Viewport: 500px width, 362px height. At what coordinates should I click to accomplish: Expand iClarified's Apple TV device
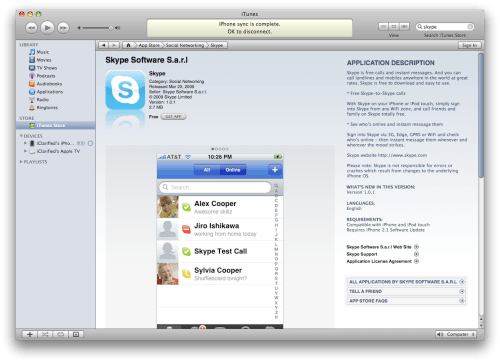click(x=25, y=151)
